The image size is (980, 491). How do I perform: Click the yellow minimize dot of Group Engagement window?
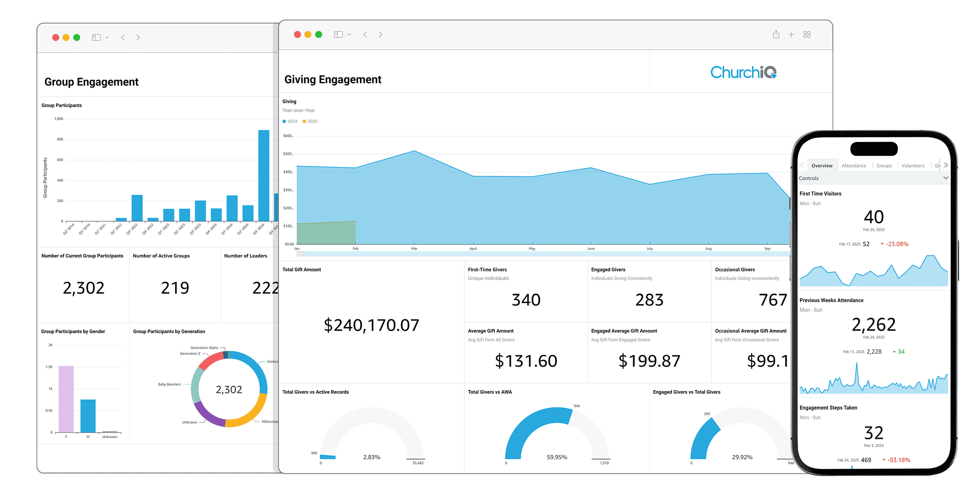66,37
